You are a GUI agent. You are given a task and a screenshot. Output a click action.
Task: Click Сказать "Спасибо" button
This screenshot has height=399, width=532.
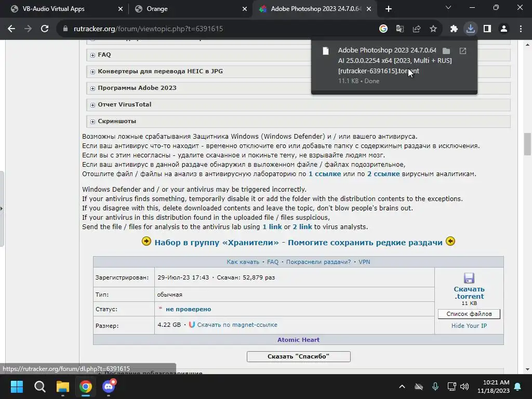pyautogui.click(x=299, y=356)
